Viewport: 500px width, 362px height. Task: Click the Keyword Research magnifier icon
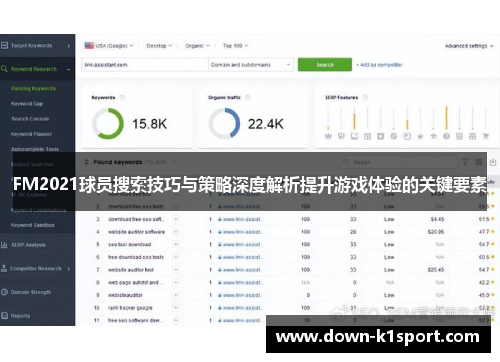pyautogui.click(x=4, y=69)
